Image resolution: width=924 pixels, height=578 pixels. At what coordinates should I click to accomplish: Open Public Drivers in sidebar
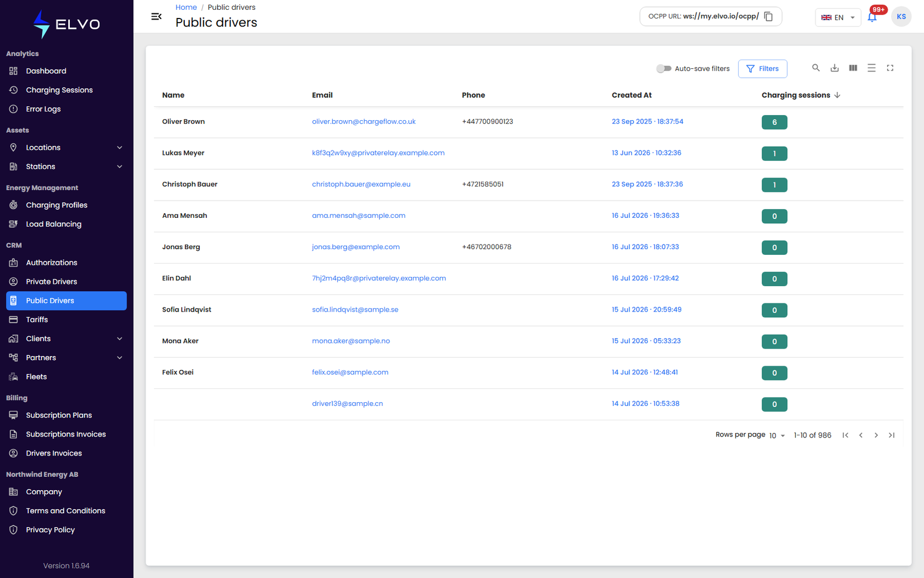click(x=66, y=301)
